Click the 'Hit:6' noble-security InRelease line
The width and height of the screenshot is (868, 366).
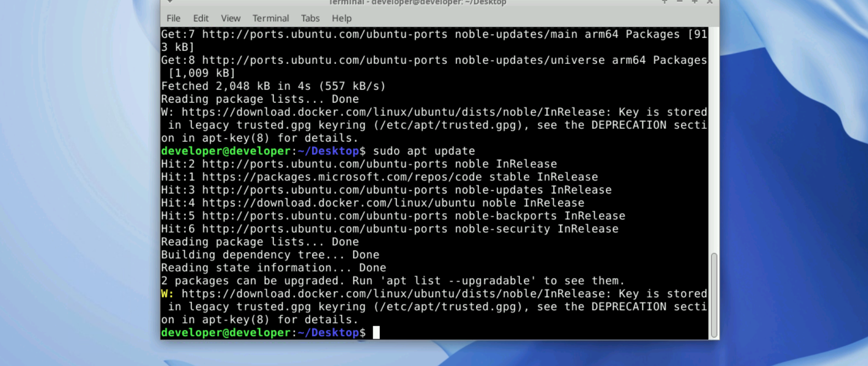(390, 229)
